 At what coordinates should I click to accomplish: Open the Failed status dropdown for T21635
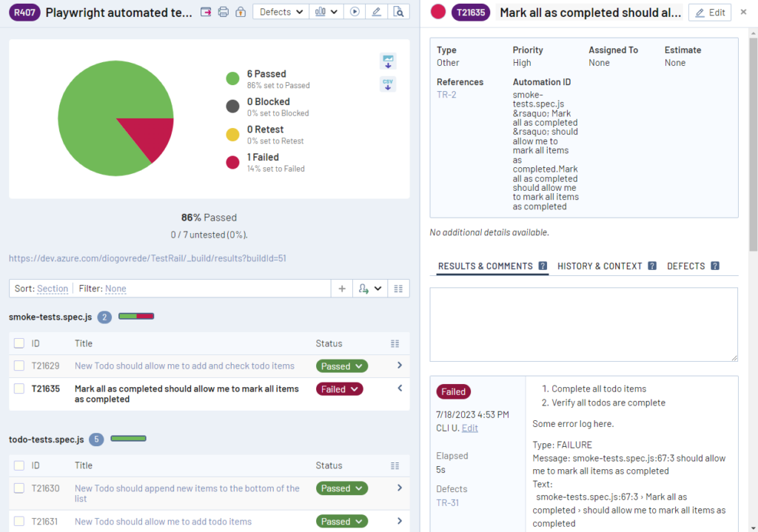[340, 389]
